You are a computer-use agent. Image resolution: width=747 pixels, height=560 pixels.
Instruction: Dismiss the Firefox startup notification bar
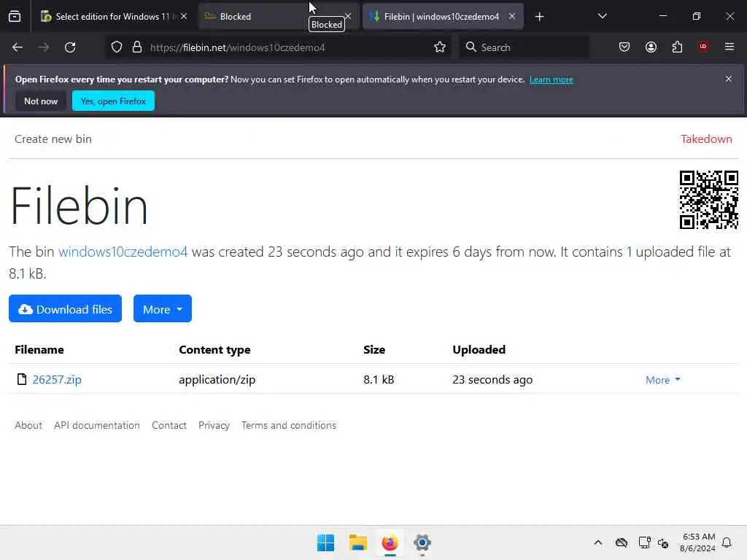[x=729, y=79]
